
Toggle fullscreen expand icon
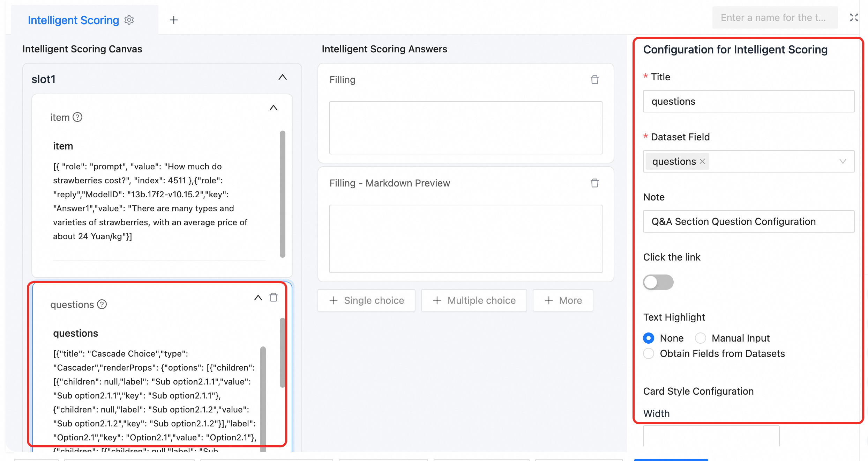[x=854, y=17]
